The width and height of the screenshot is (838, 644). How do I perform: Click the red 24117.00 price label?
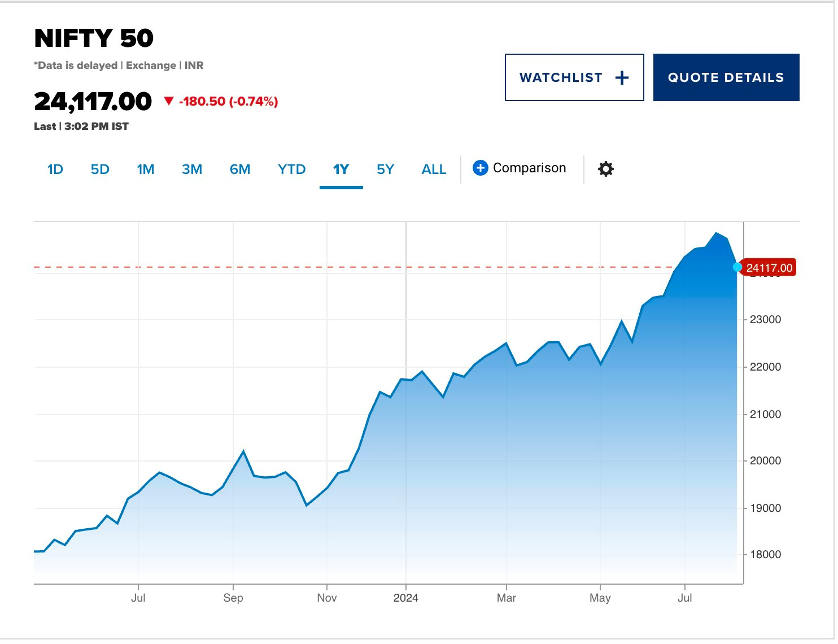(x=769, y=268)
